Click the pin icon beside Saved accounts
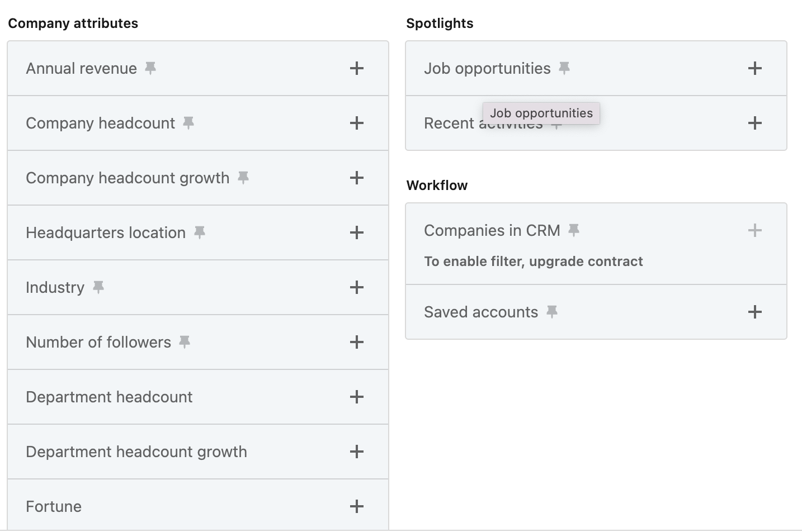802x532 pixels. [x=552, y=312]
